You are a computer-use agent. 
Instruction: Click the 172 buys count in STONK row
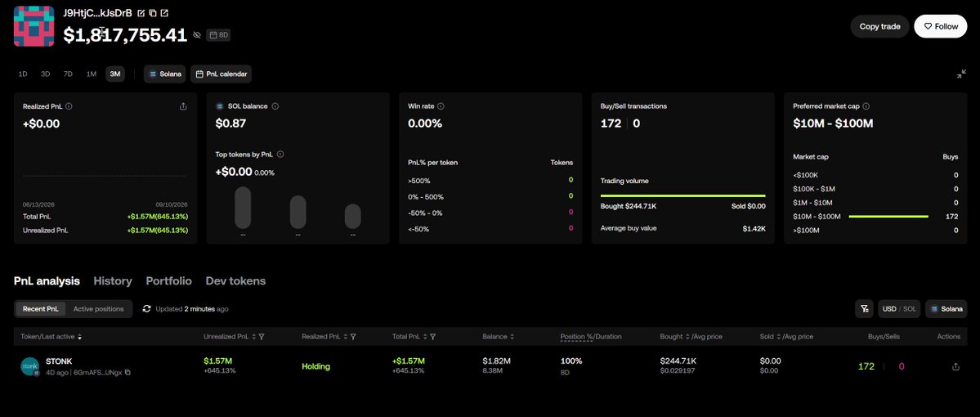coord(866,366)
